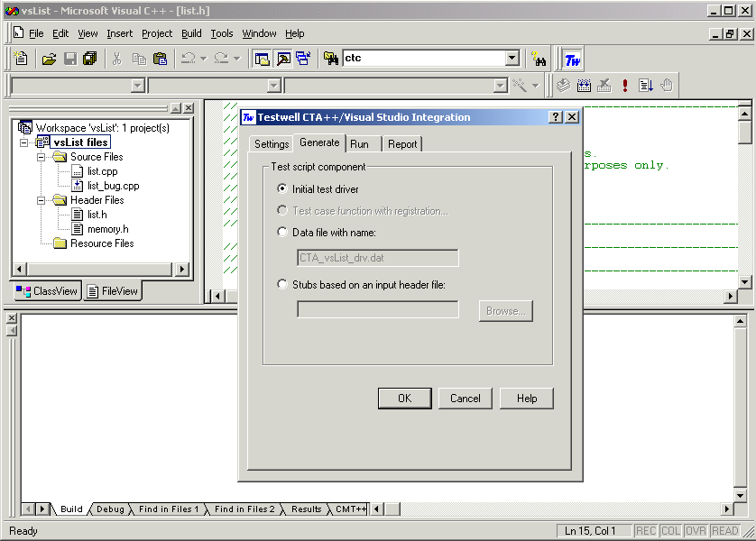Click the Save All toolbar icon
Viewport: 756px width, 541px height.
89,59
